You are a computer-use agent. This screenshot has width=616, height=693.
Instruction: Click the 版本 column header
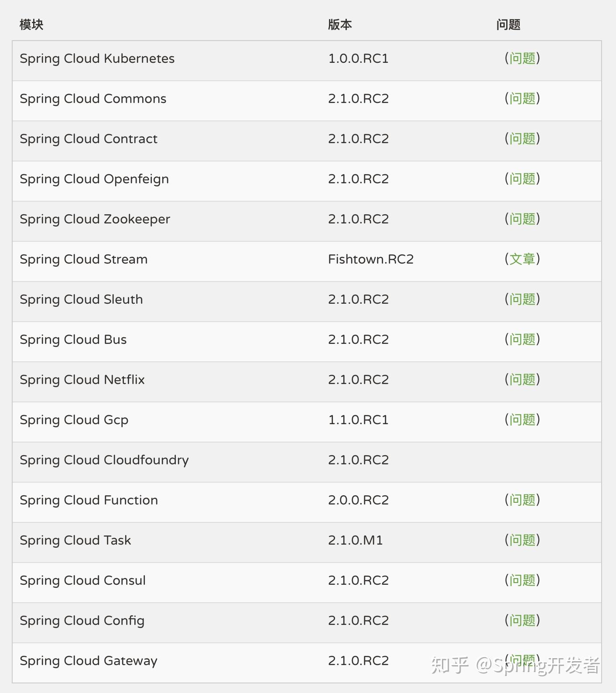[340, 25]
